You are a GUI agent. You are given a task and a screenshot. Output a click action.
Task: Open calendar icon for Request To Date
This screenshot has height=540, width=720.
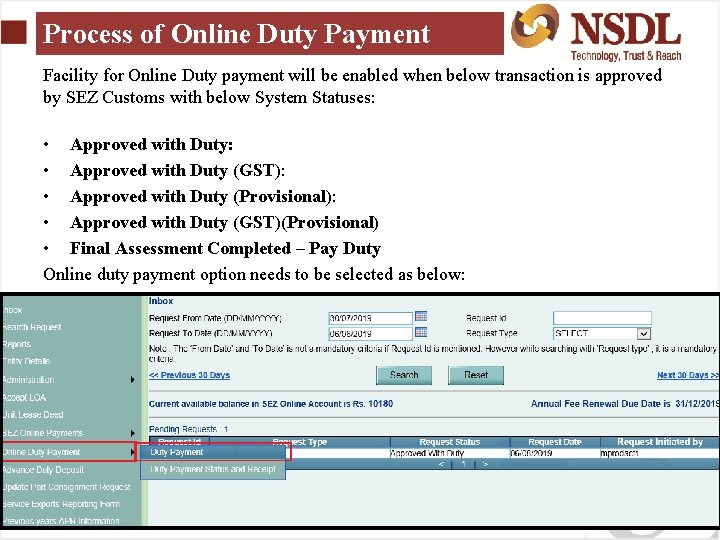pos(421,332)
